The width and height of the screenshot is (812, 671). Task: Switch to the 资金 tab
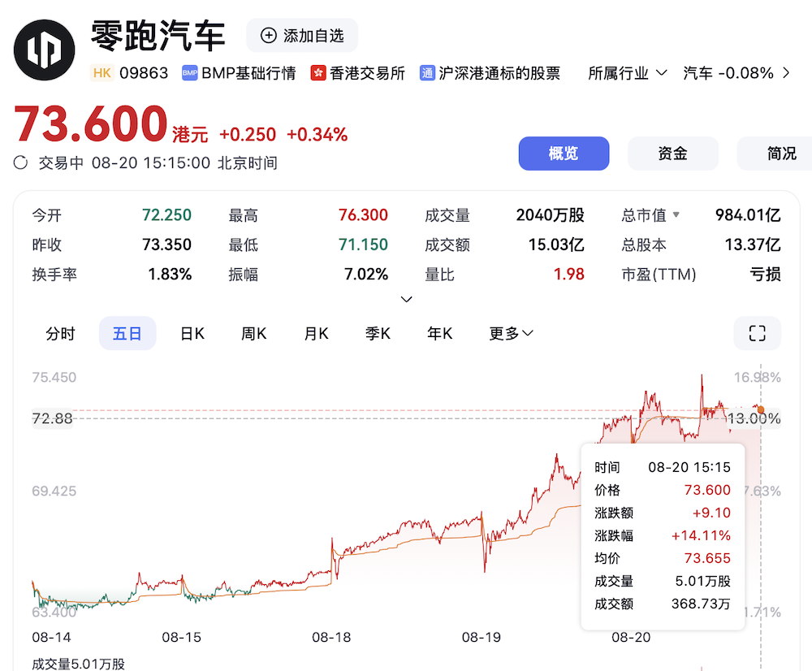click(672, 153)
